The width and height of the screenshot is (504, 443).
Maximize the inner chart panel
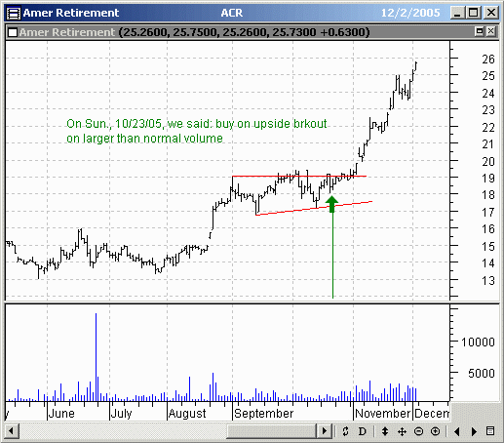click(480, 31)
